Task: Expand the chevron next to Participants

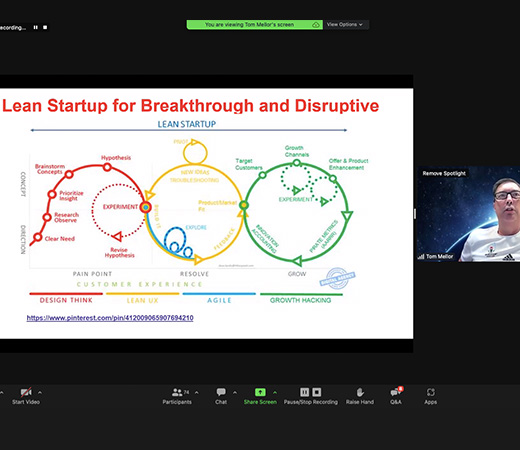Action: pyautogui.click(x=197, y=392)
